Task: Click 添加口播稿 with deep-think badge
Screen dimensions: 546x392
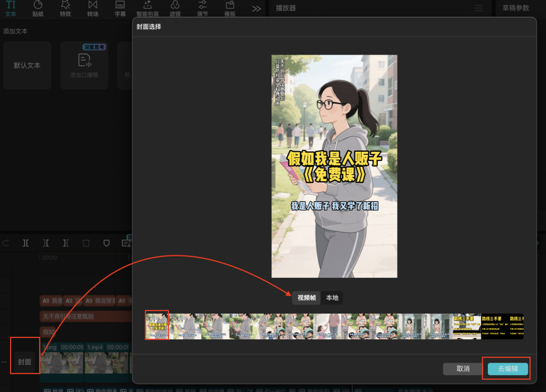Action: [x=84, y=65]
